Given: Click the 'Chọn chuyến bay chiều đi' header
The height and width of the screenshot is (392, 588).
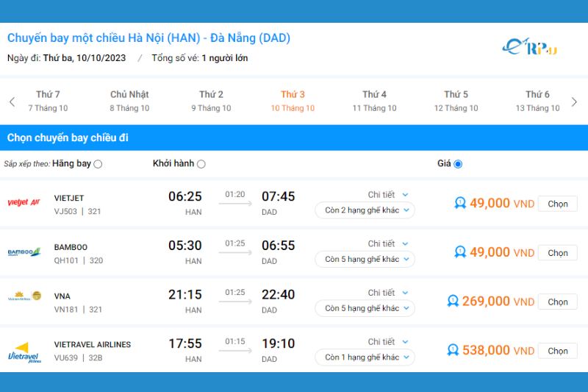Looking at the screenshot, I should tap(68, 138).
